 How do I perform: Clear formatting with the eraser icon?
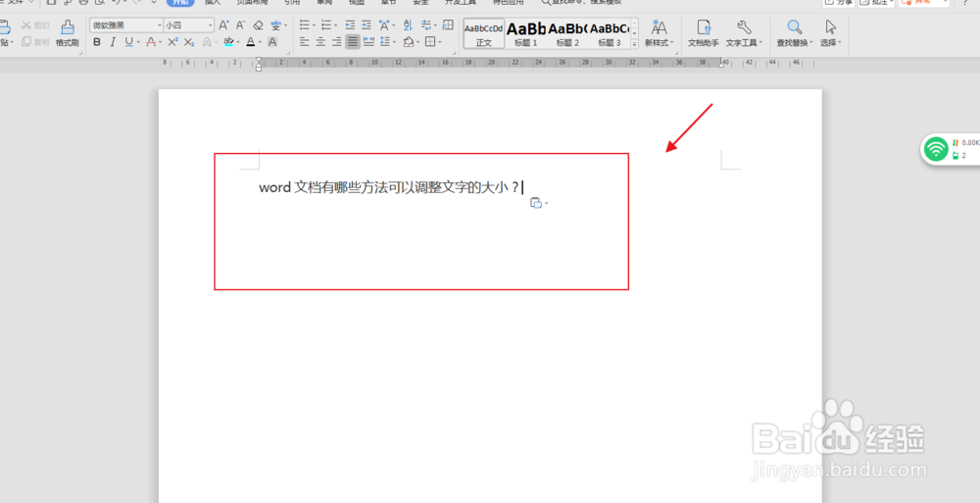point(258,25)
